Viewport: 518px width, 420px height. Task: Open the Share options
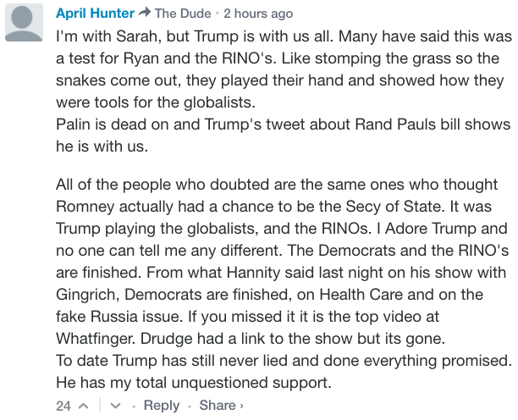218,405
